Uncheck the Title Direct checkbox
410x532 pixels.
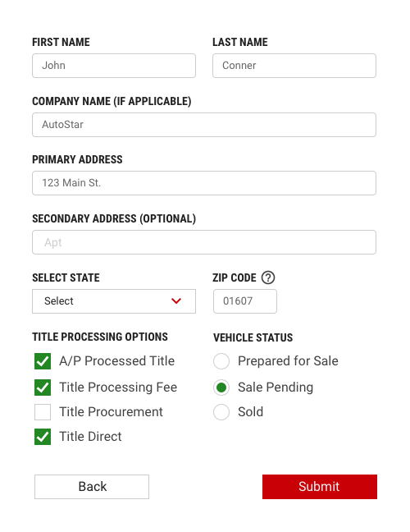43,437
